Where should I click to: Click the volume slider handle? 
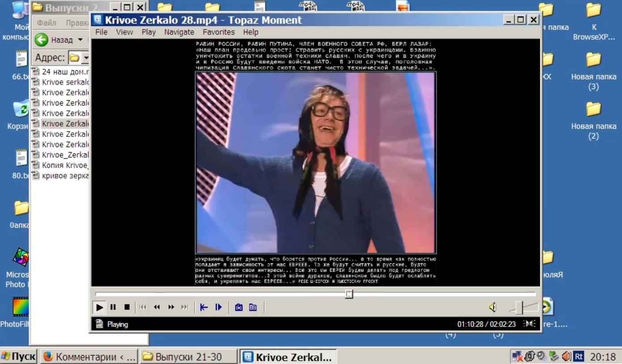pyautogui.click(x=519, y=307)
